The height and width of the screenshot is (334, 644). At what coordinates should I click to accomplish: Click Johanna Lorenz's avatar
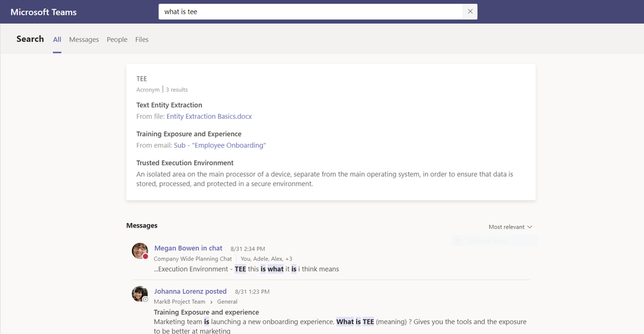click(139, 294)
